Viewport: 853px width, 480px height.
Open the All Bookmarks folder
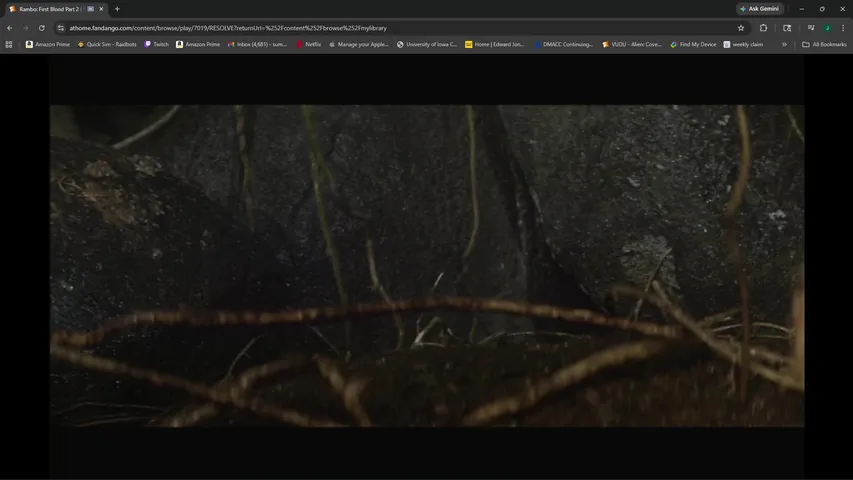tap(824, 45)
